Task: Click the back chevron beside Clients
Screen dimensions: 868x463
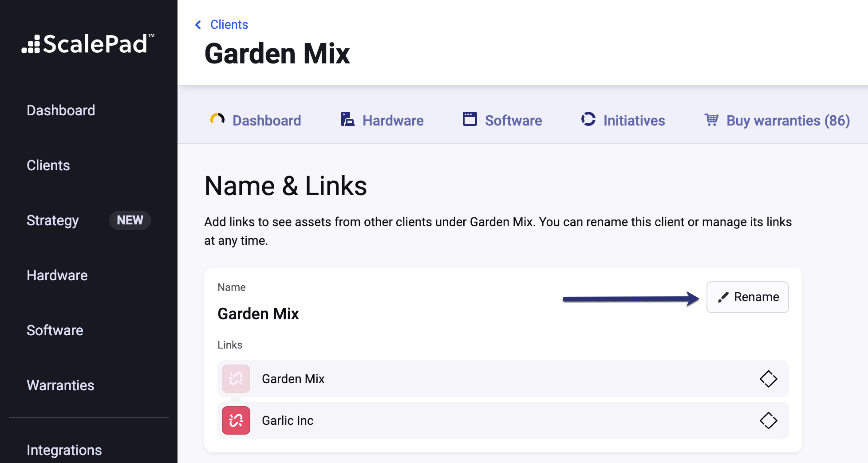Action: [198, 25]
